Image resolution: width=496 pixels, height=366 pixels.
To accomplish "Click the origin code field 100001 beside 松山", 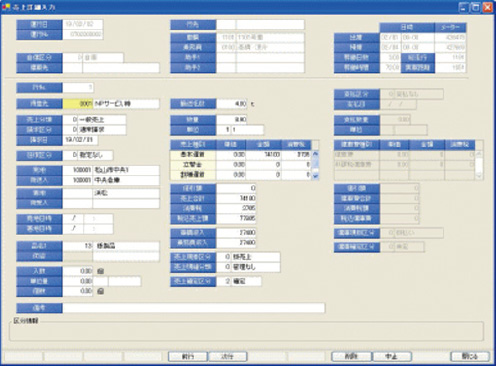I will point(77,170).
